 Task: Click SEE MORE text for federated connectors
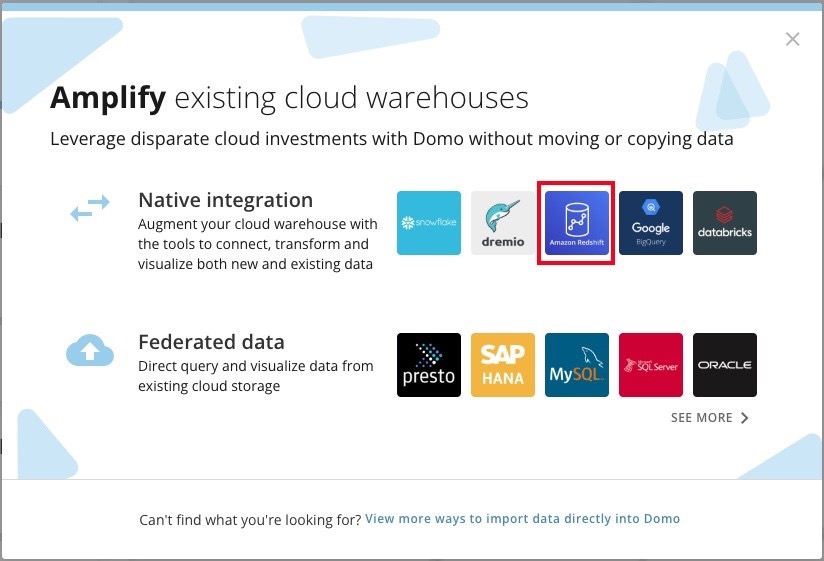[x=701, y=418]
